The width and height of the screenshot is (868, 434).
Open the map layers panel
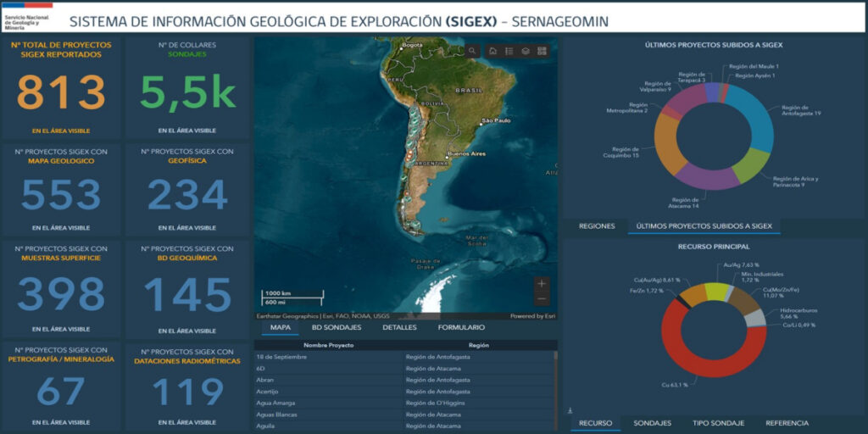click(x=526, y=51)
